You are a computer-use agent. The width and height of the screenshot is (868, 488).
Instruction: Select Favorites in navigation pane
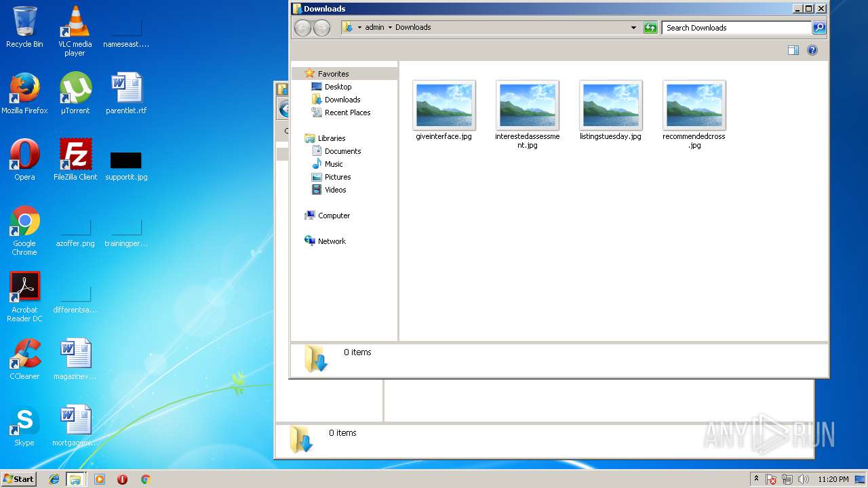[x=333, y=74]
